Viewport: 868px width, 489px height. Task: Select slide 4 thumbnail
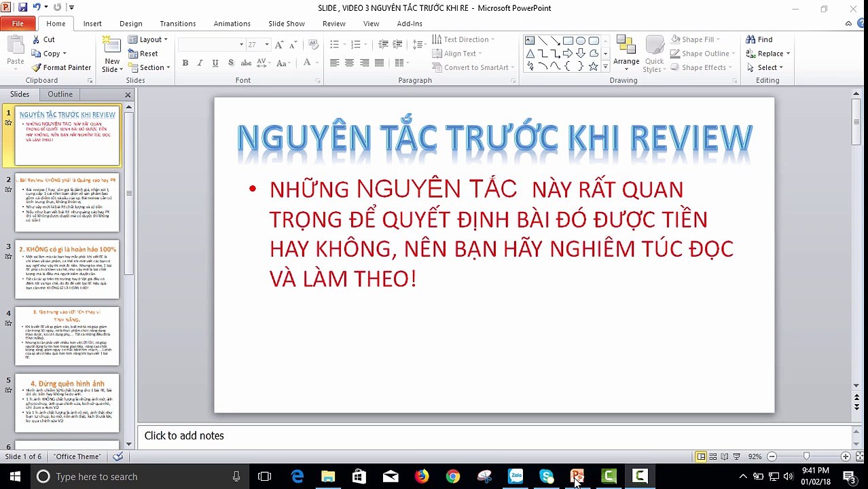tap(67, 336)
